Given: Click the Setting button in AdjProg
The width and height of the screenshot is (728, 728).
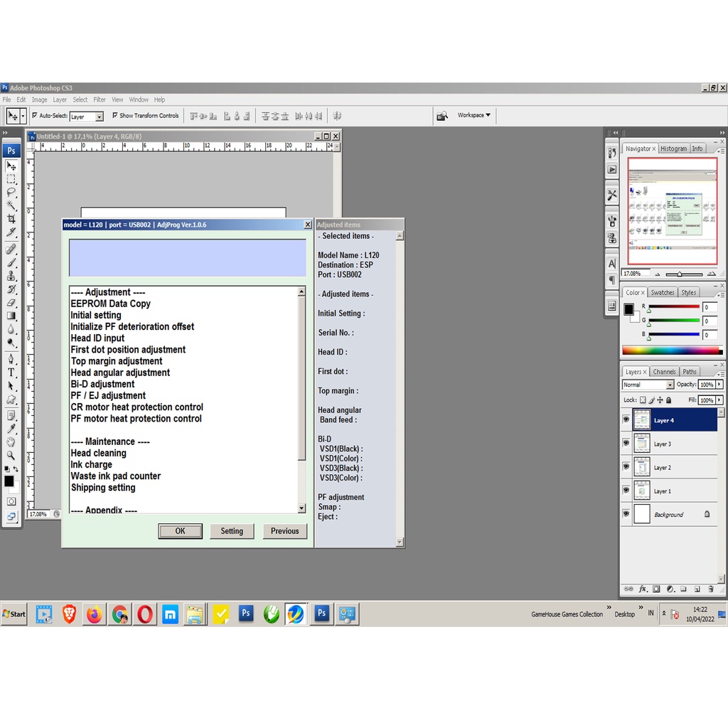Looking at the screenshot, I should [x=232, y=531].
